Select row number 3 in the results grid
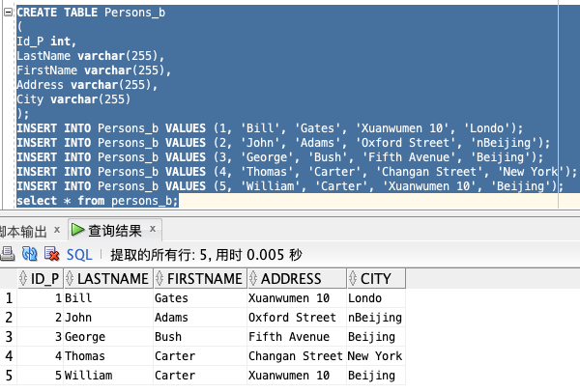Viewport: 580px width, 392px height. pos(9,337)
